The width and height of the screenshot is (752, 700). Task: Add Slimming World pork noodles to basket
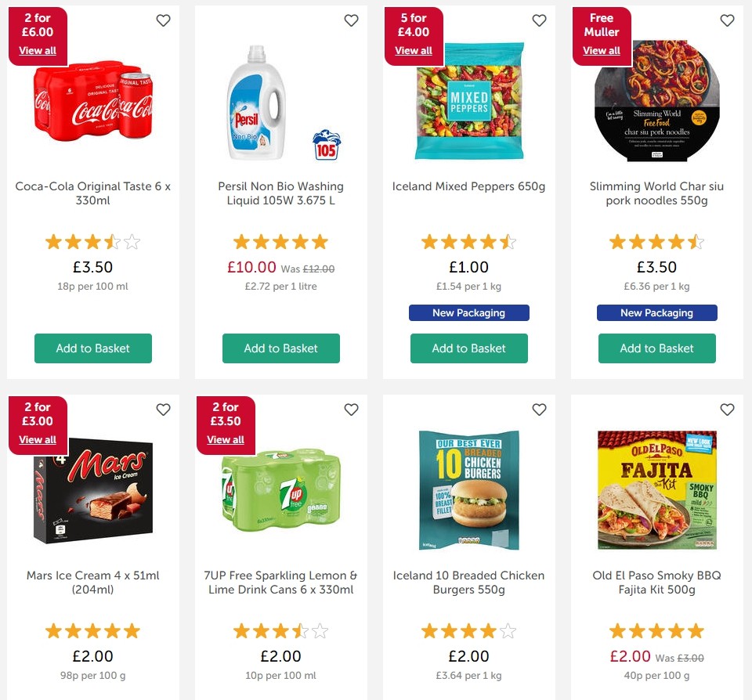pyautogui.click(x=657, y=348)
